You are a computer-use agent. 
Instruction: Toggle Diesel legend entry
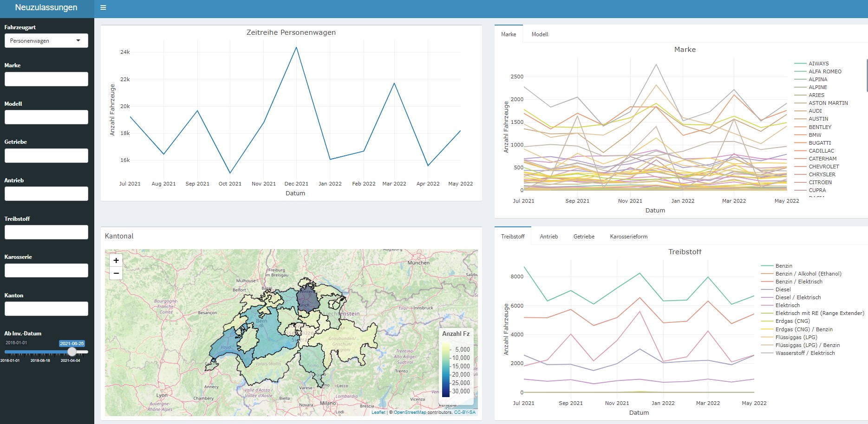coord(783,289)
